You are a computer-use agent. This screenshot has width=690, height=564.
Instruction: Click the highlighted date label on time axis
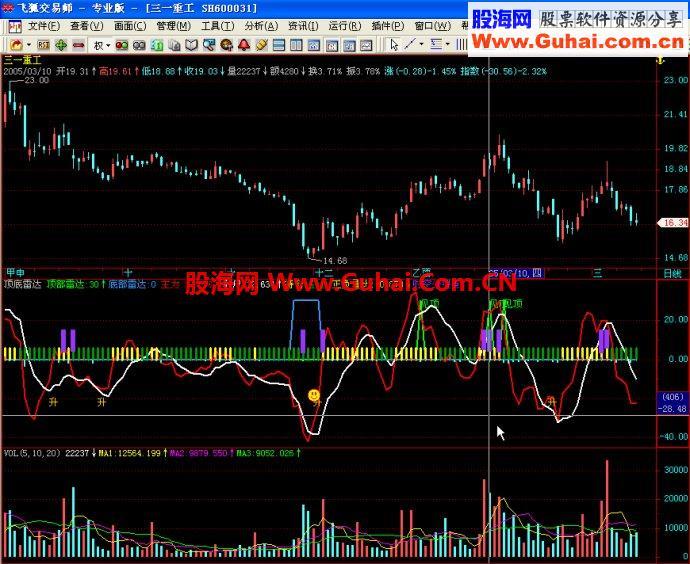[x=517, y=274]
